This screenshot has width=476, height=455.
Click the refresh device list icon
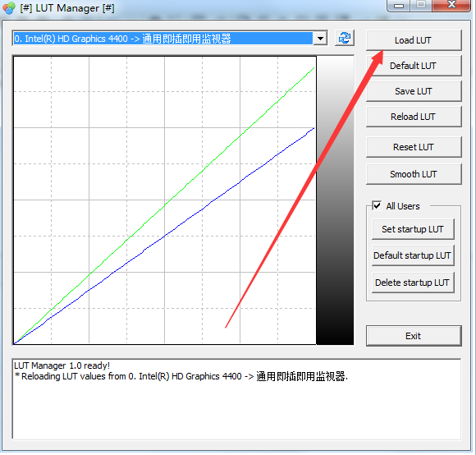coord(345,39)
